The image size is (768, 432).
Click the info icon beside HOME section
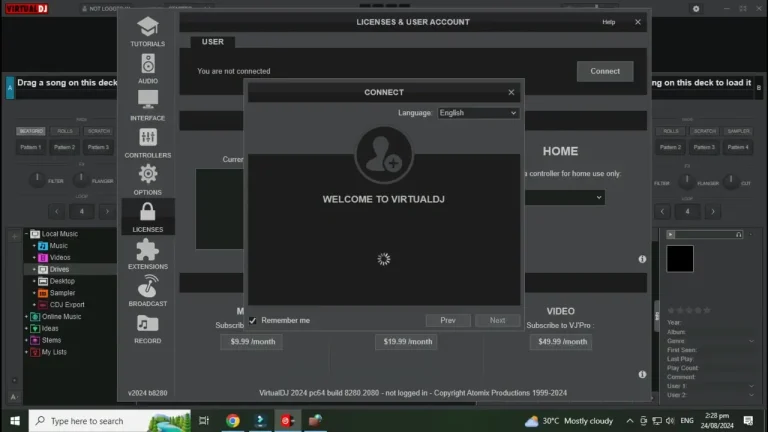pos(642,259)
